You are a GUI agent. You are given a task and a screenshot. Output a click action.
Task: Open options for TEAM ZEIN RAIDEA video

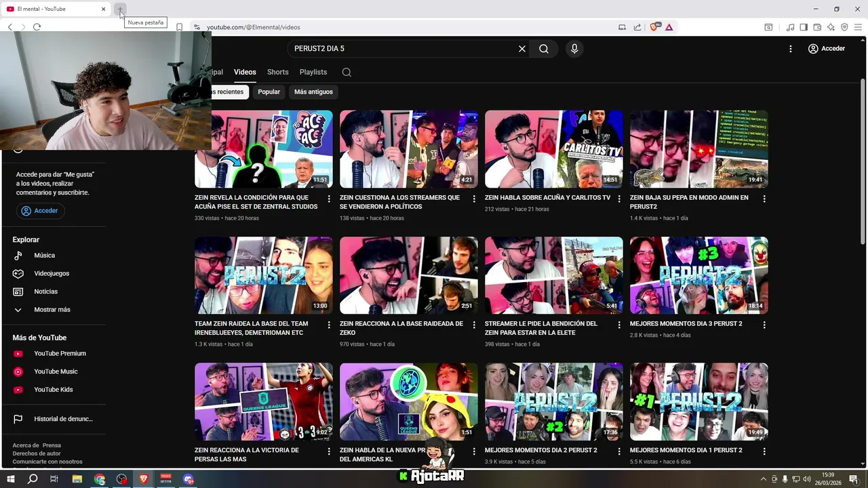329,325
